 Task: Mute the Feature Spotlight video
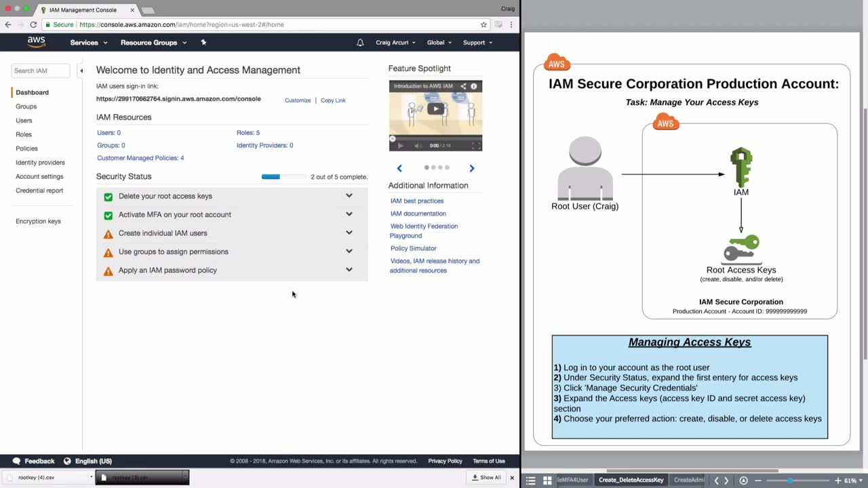pos(418,146)
